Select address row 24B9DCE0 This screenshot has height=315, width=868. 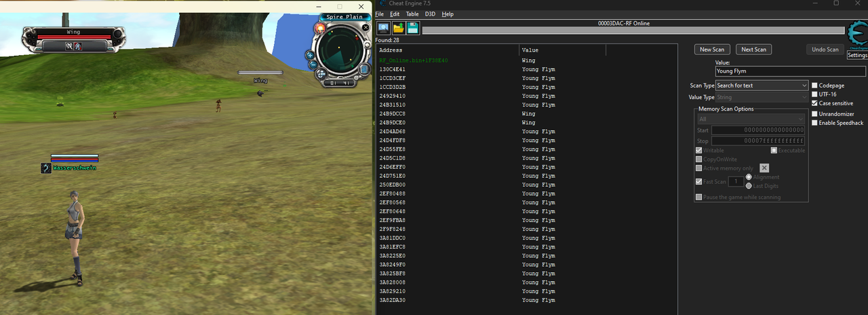point(526,122)
